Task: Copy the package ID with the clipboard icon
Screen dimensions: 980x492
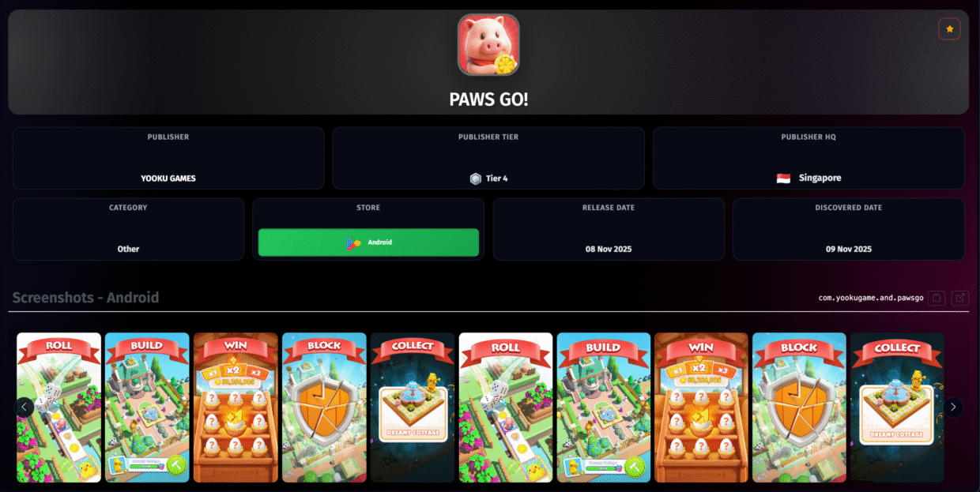Action: 937,299
